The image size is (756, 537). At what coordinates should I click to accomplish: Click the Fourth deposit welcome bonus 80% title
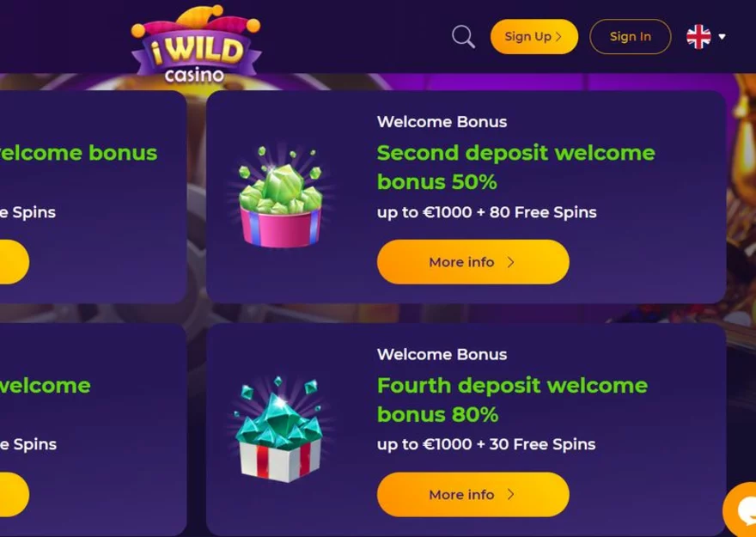pyautogui.click(x=512, y=400)
